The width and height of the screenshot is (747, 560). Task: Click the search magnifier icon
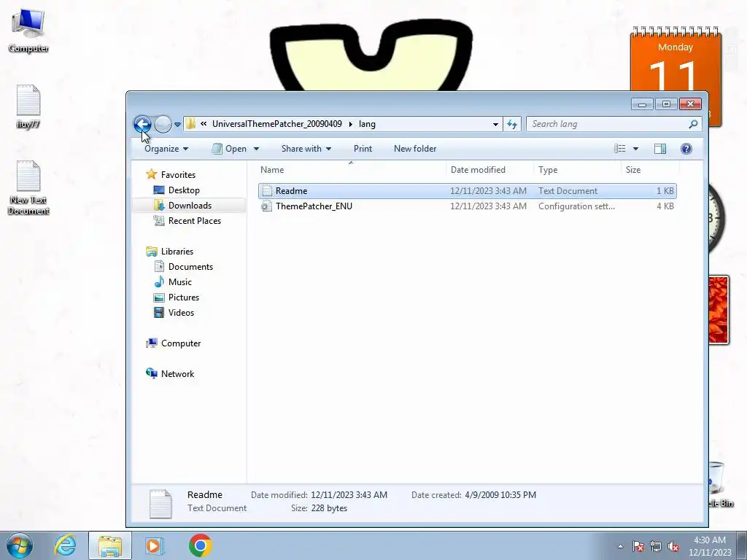pos(693,124)
